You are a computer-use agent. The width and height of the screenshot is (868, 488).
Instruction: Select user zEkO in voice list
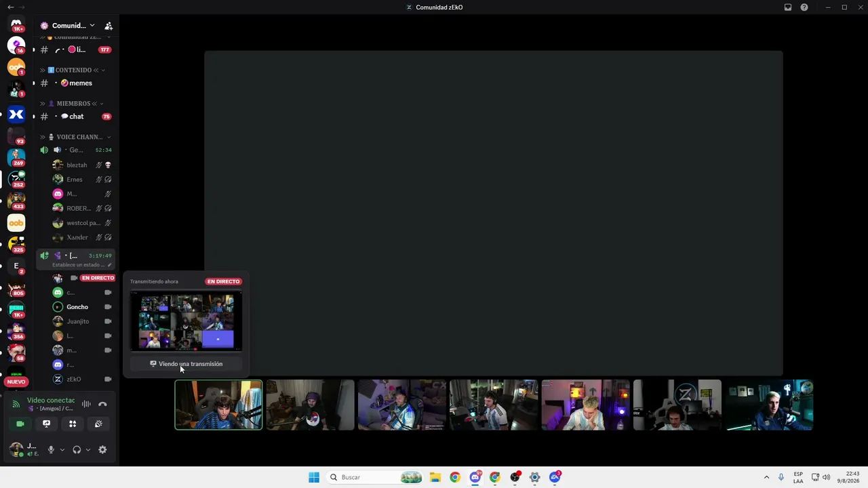tap(82, 380)
